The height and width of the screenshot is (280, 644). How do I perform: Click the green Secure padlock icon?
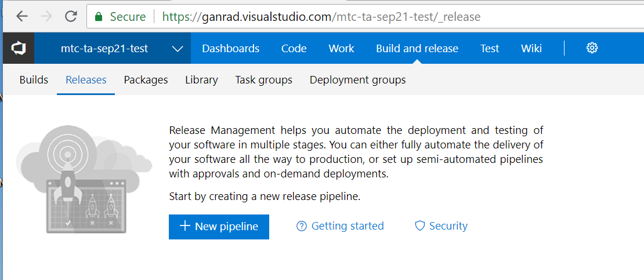click(x=97, y=17)
